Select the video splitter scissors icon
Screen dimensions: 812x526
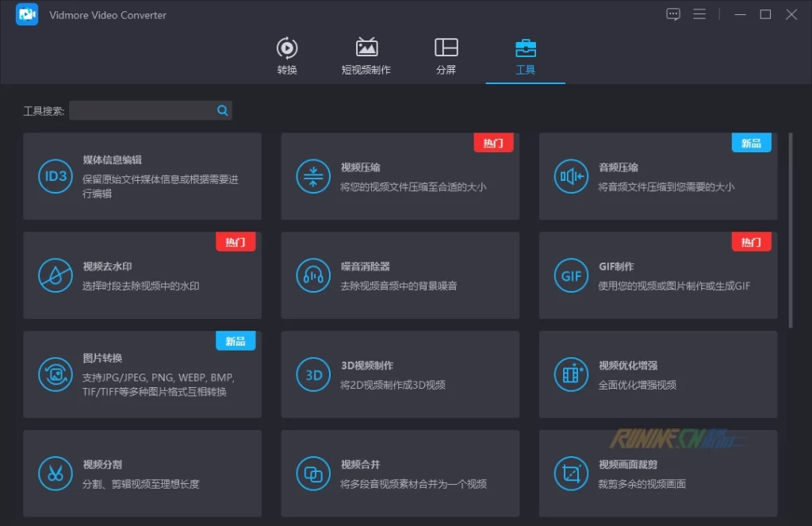pyautogui.click(x=56, y=474)
